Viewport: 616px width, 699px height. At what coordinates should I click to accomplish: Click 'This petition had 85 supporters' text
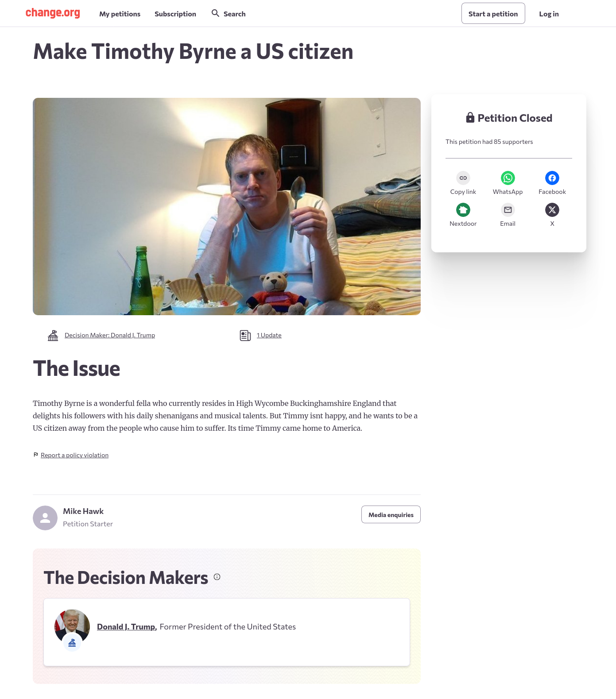pyautogui.click(x=489, y=142)
